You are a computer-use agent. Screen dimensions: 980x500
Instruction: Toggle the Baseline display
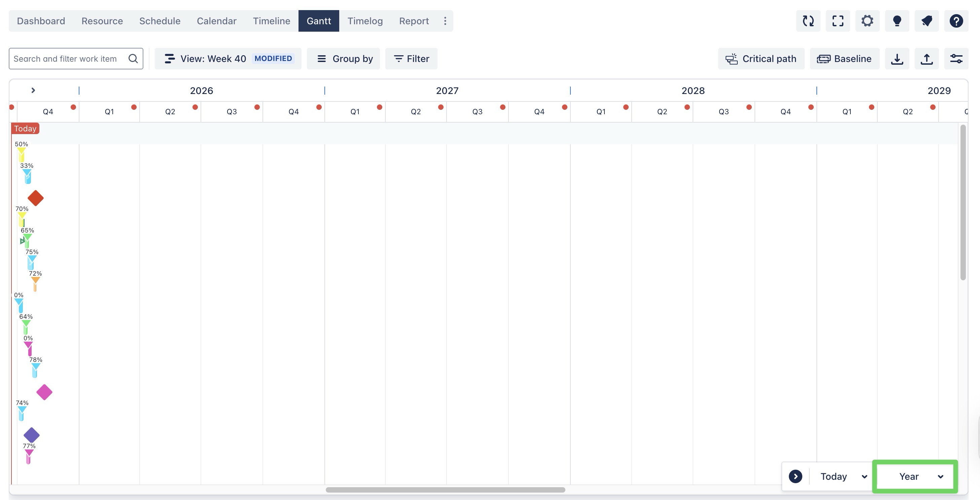844,59
